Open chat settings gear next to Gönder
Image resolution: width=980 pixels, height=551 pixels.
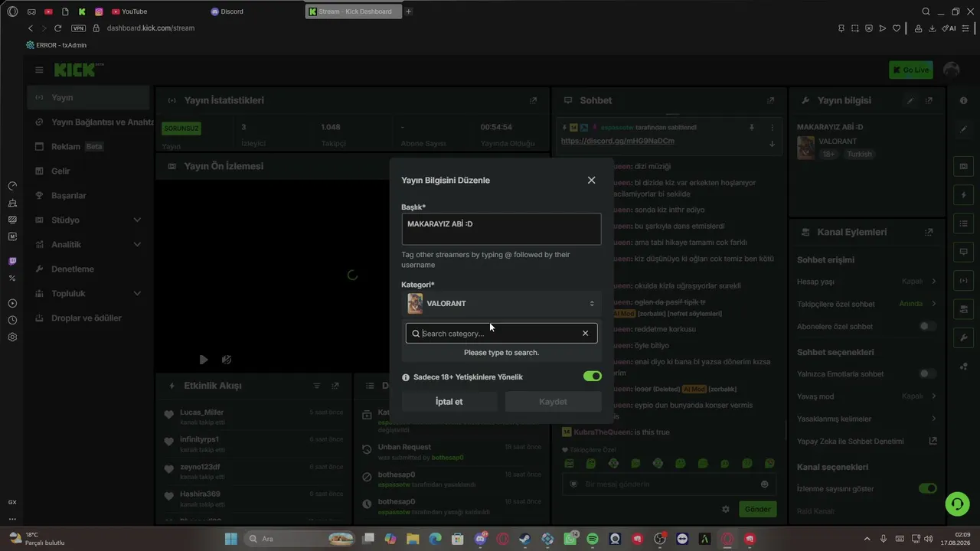click(726, 509)
